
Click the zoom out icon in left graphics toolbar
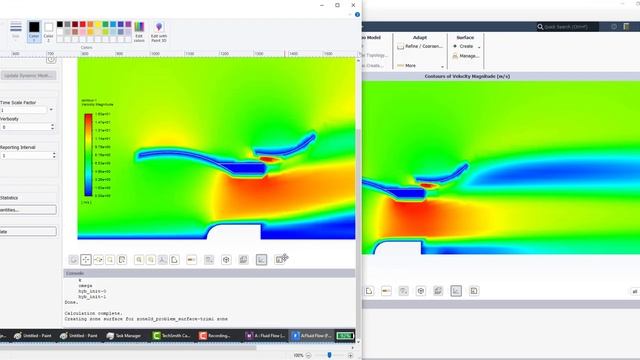tap(151, 260)
